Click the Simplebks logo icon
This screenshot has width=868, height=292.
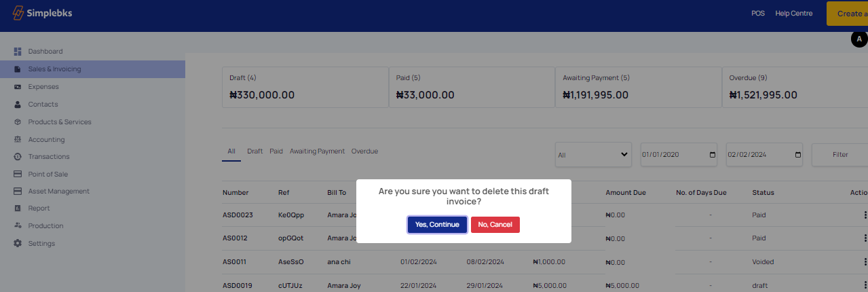coord(18,13)
